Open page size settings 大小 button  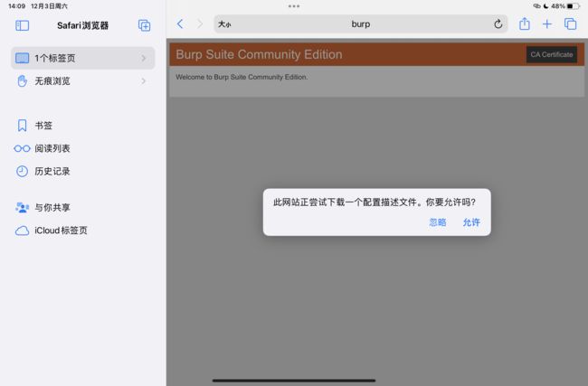click(x=224, y=24)
